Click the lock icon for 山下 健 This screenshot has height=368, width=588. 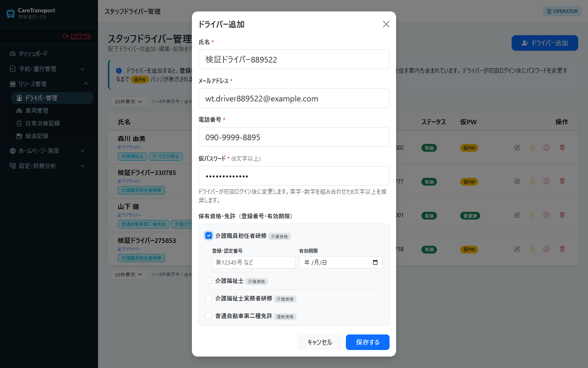(532, 215)
